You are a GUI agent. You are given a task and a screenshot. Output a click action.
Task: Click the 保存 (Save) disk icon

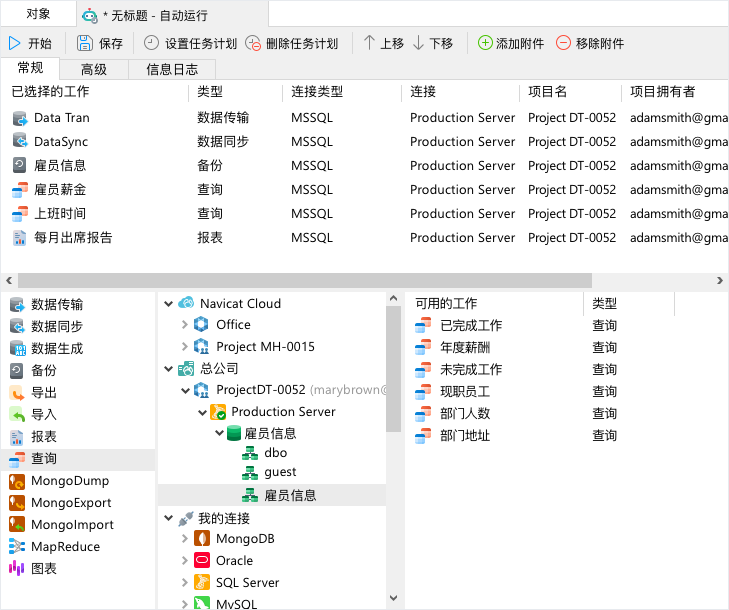(85, 43)
